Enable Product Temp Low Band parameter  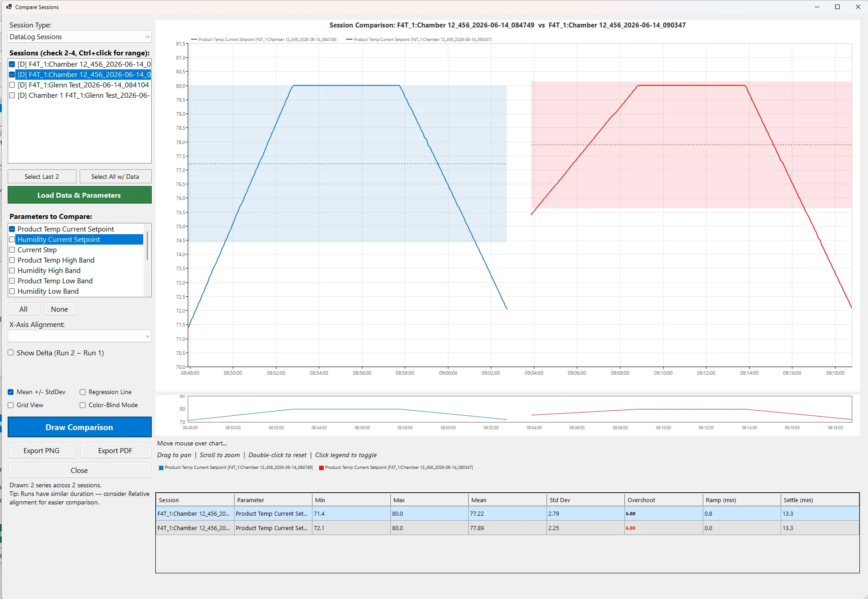click(12, 281)
